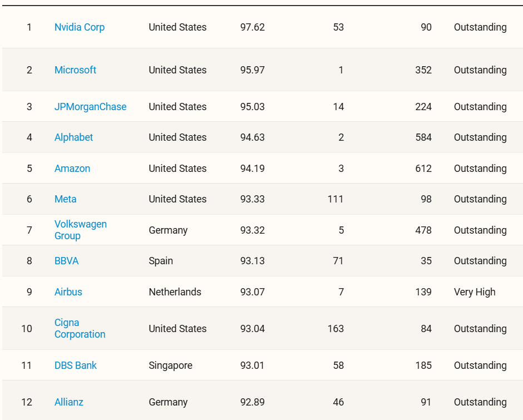Go to the Amazon company page
523x420 pixels.
tap(72, 169)
